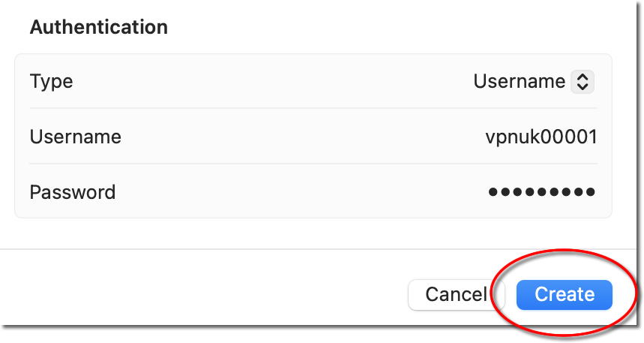
Task: Click blank footer area left of Cancel
Action: click(x=202, y=295)
